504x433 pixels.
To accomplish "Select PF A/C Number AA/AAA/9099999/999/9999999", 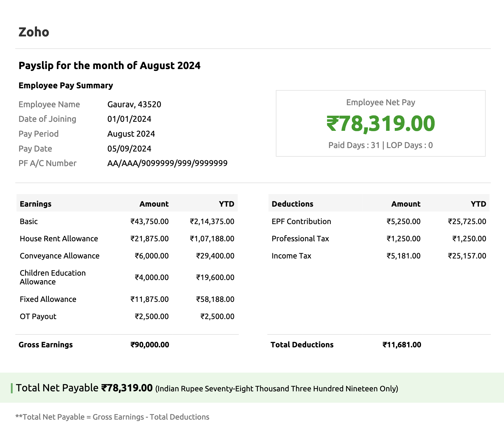I will [168, 163].
